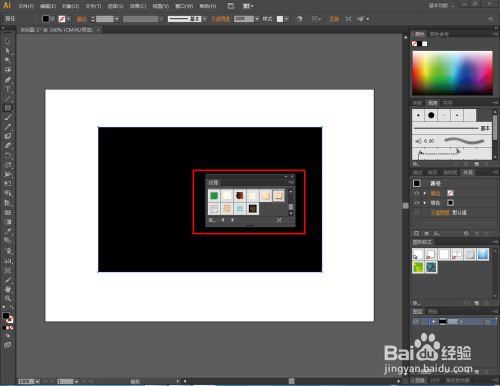Load next swatch library in texture panel

233,220
